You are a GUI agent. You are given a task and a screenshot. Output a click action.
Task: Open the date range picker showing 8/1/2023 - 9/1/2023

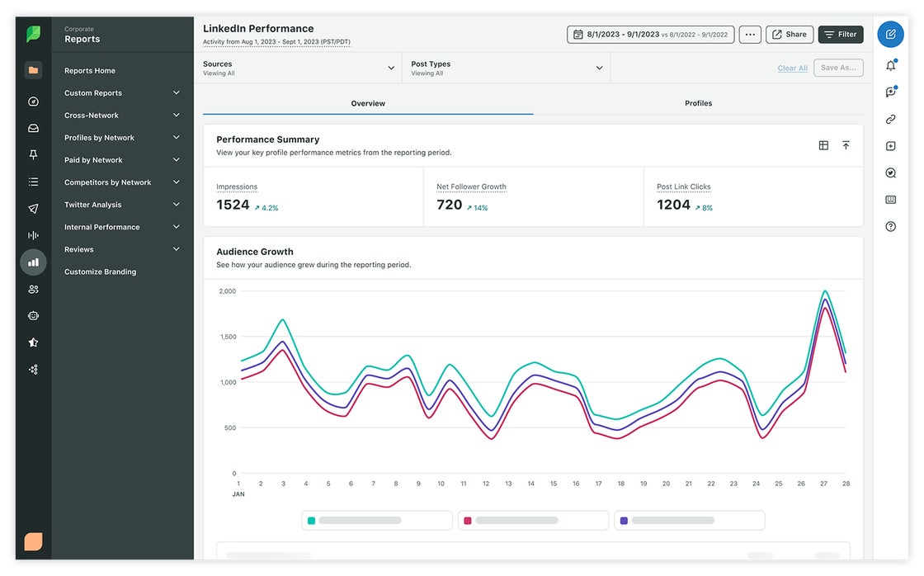651,34
